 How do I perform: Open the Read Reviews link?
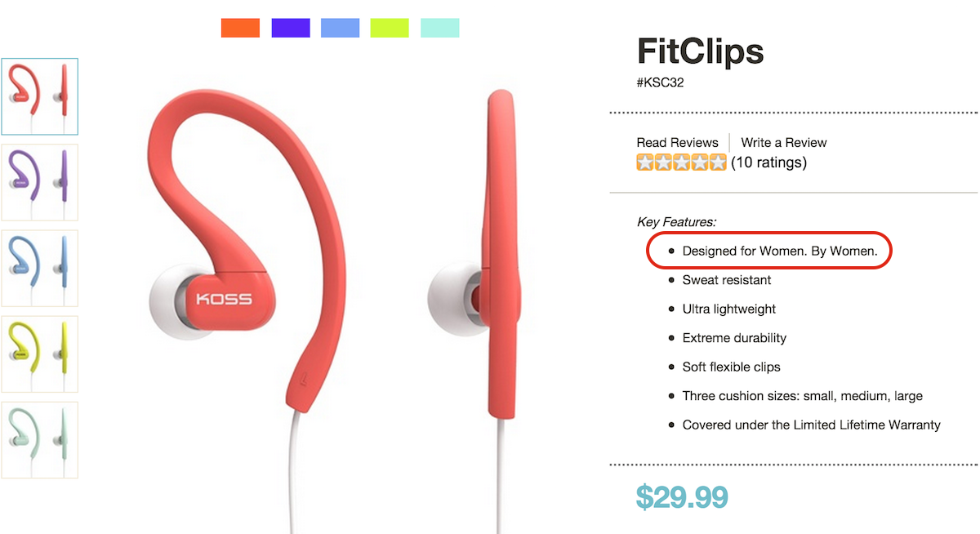coord(678,142)
